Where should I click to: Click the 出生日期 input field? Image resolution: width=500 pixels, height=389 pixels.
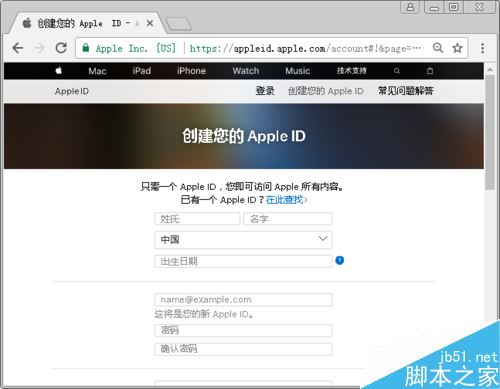point(243,261)
